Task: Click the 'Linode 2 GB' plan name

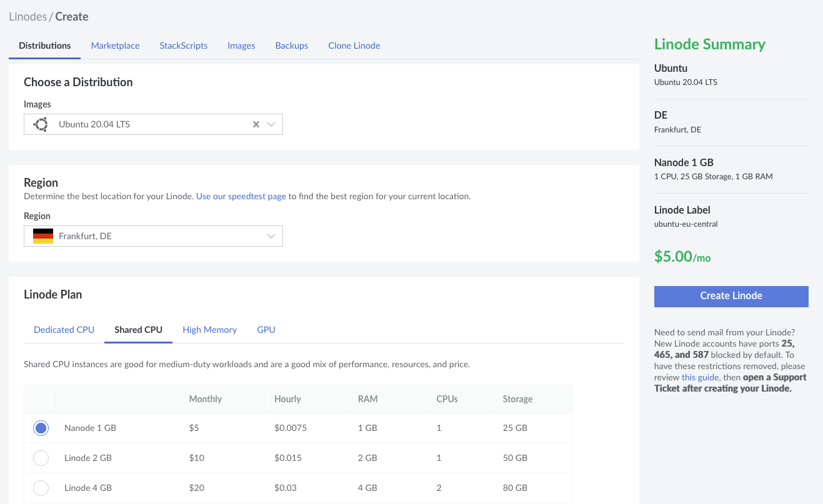Action: (88, 458)
